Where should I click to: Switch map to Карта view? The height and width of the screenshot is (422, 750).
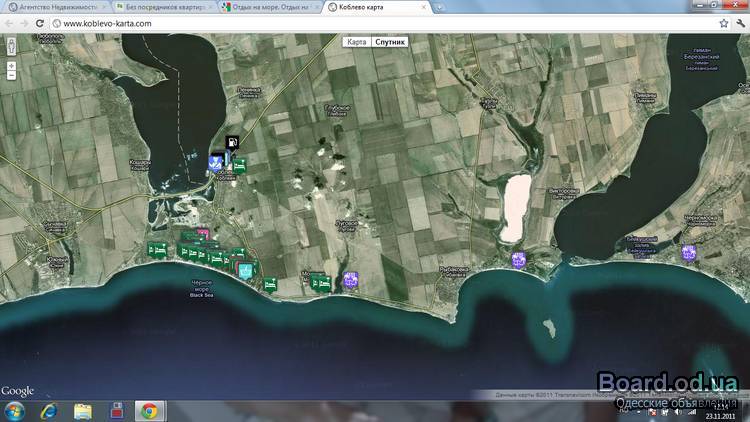[356, 43]
